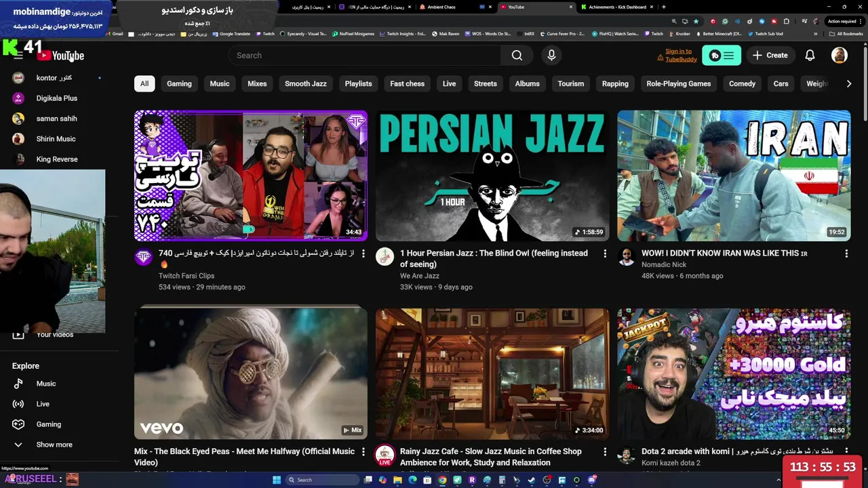Image resolution: width=868 pixels, height=488 pixels.
Task: Click the YouTube logo
Action: pos(61,56)
